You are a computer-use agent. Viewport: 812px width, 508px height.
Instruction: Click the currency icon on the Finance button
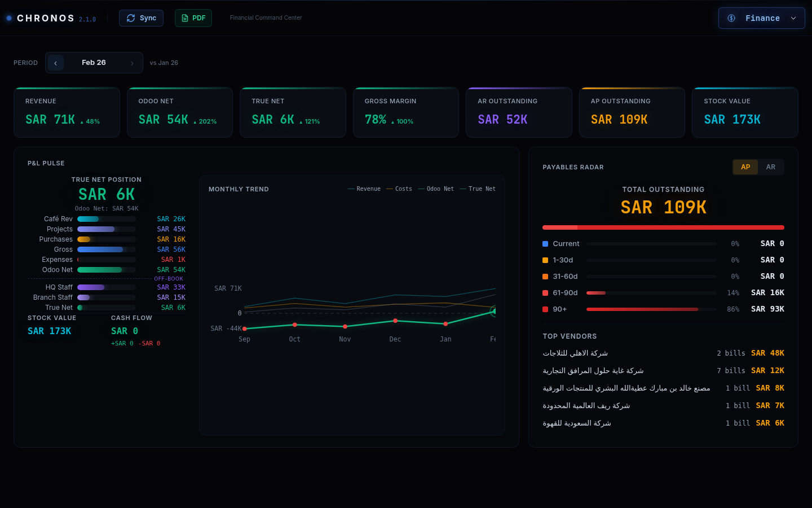[731, 17]
